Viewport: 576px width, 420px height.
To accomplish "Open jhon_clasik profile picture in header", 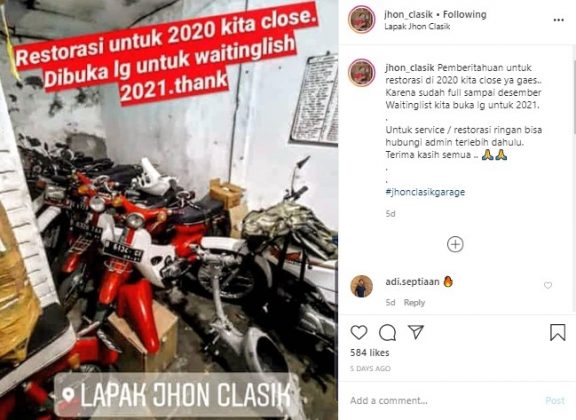I will (x=362, y=19).
